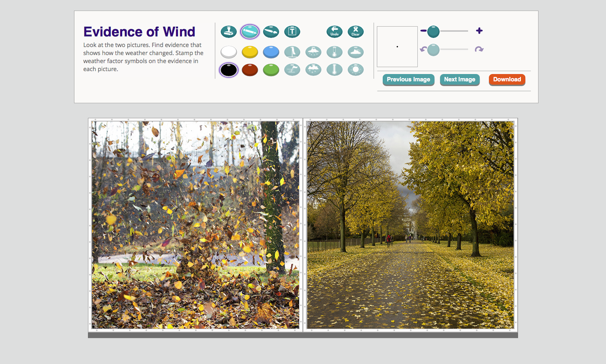Viewport: 606px width, 364px height.
Task: Pick the rain cloud stamp
Action: click(x=313, y=52)
